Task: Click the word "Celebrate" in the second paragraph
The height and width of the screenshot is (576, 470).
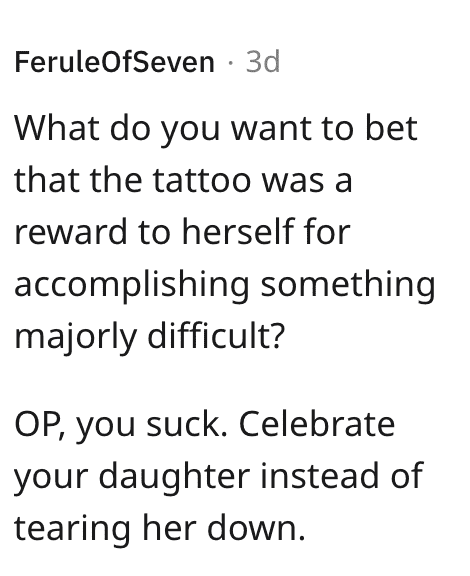Action: pyautogui.click(x=317, y=424)
